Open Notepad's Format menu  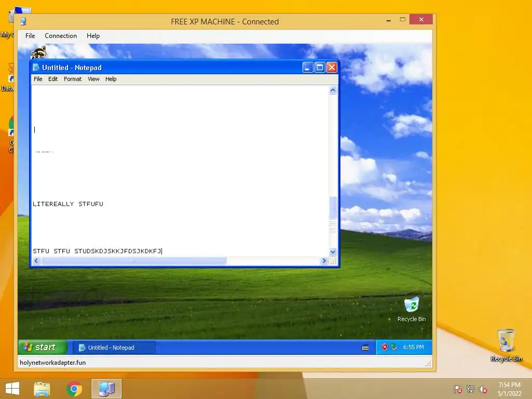coord(73,79)
